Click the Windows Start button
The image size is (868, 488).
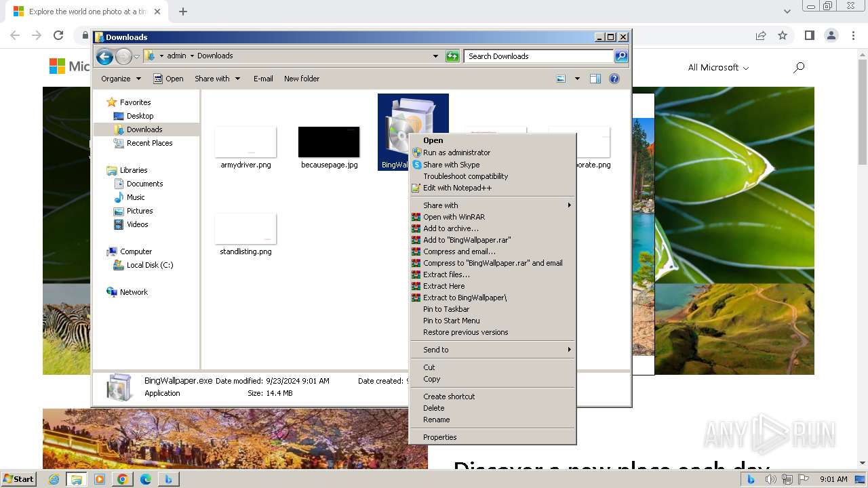[x=18, y=479]
